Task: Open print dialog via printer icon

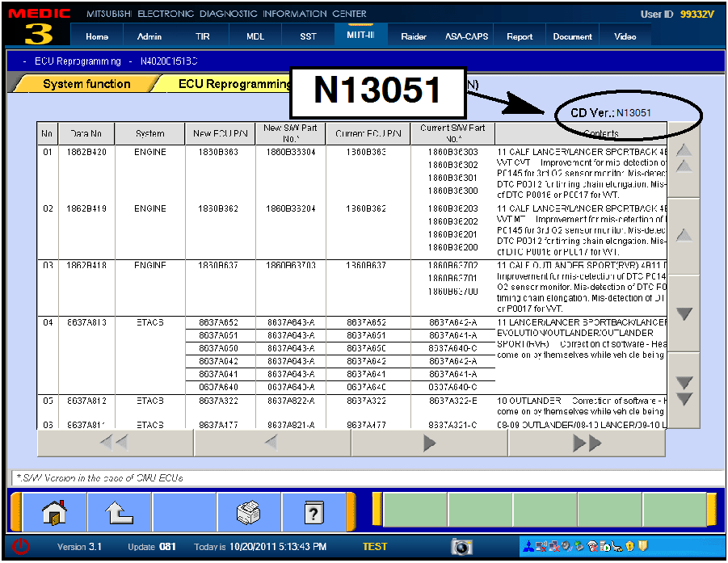Action: click(x=248, y=513)
